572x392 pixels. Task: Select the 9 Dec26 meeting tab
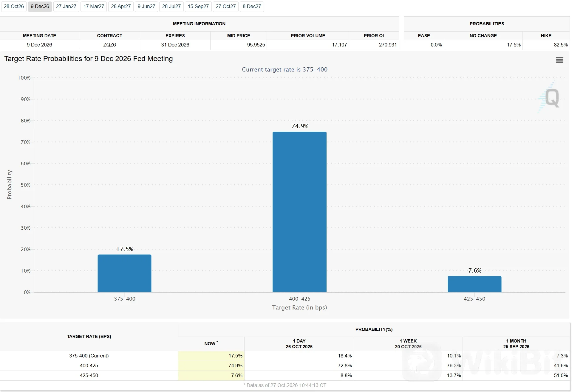[40, 7]
